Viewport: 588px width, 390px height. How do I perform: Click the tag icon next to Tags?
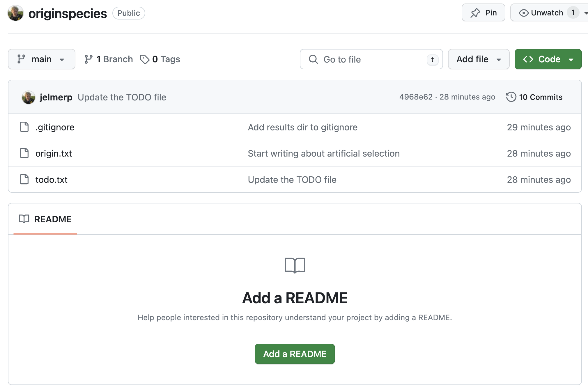click(x=144, y=59)
